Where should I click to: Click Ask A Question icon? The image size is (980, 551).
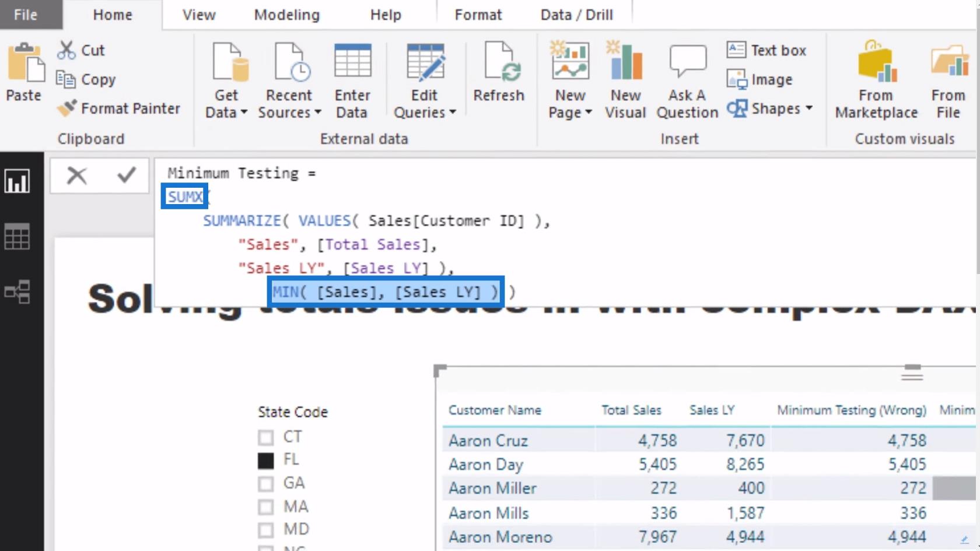pos(688,61)
